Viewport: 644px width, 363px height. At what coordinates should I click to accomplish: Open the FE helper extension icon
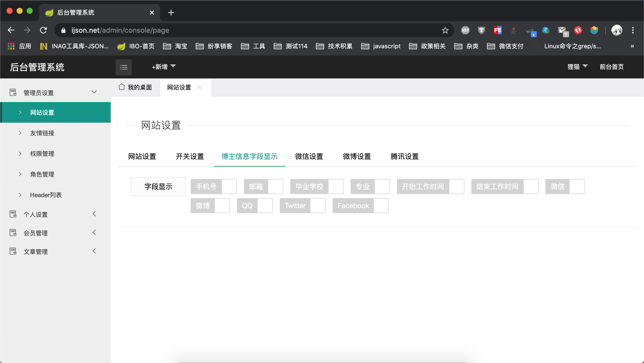click(497, 30)
